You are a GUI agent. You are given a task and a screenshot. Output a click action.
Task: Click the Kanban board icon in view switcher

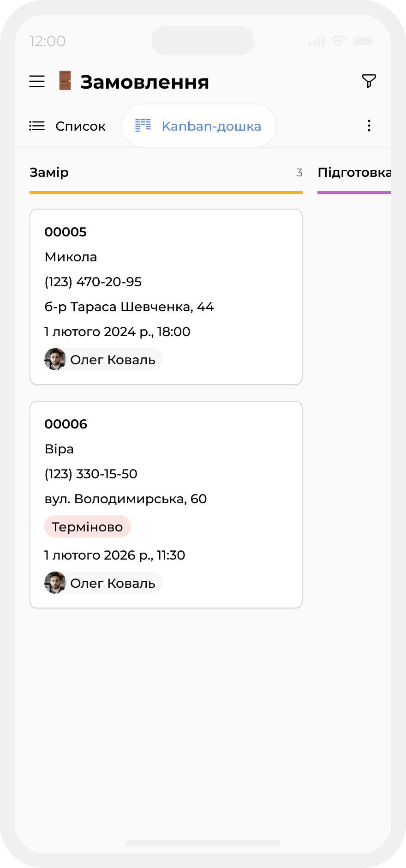click(143, 125)
